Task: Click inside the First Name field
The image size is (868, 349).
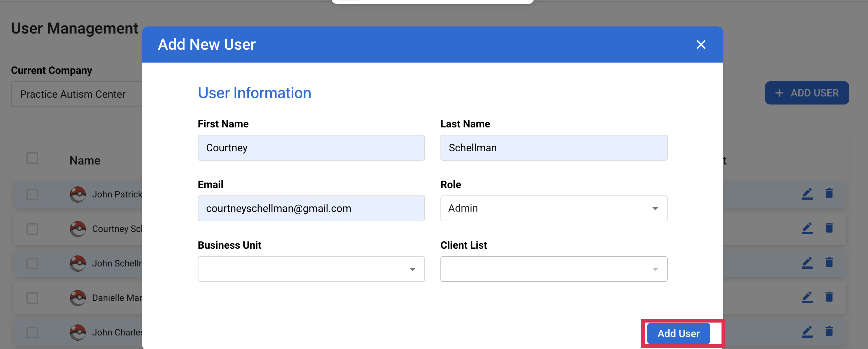Action: point(311,147)
